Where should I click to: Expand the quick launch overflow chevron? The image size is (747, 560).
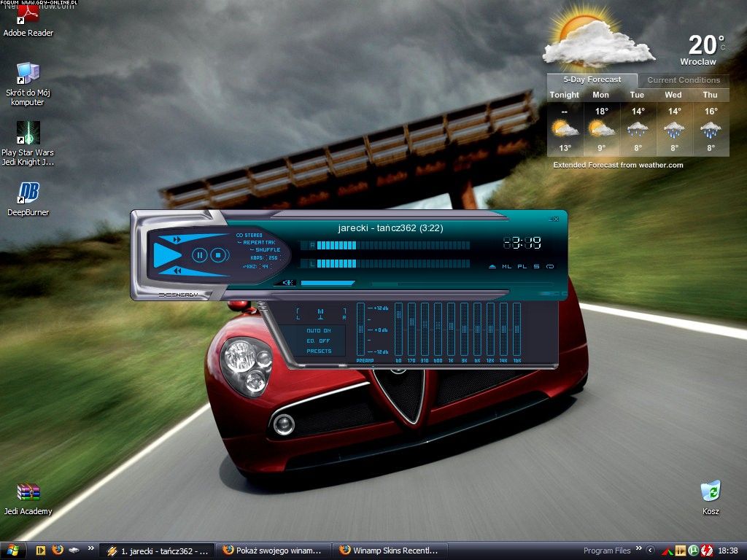90,549
